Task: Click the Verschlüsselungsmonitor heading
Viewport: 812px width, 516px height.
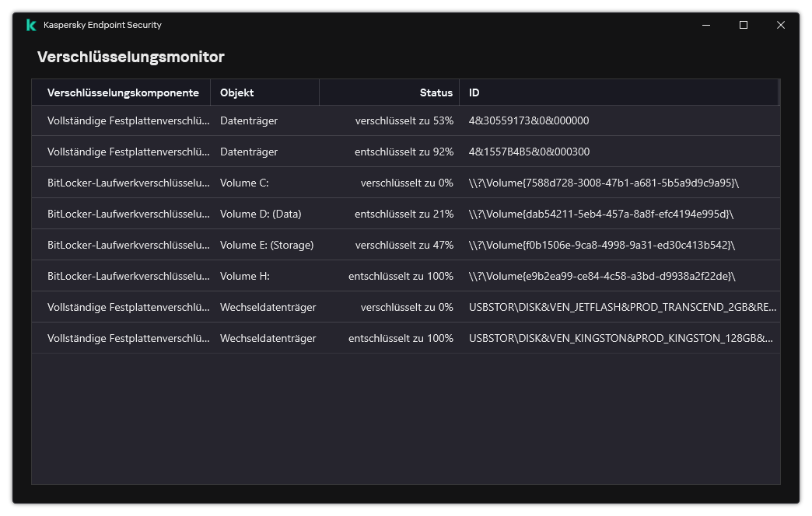Action: click(x=131, y=57)
